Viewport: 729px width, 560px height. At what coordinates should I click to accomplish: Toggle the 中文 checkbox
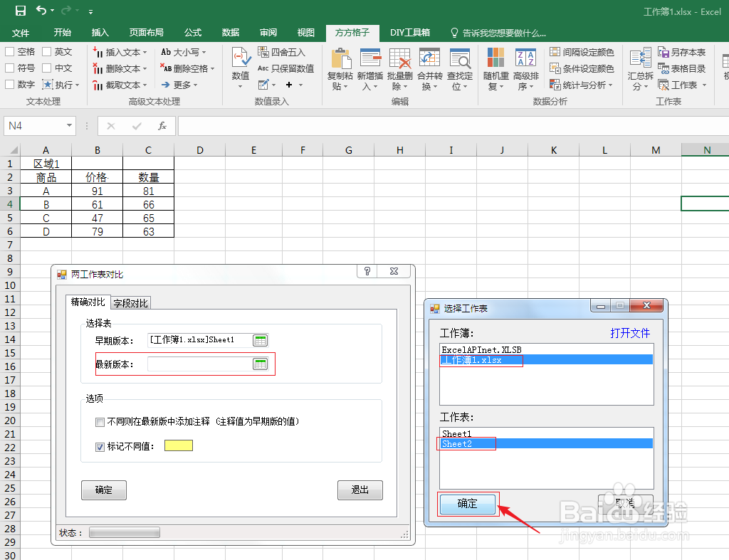pyautogui.click(x=46, y=68)
